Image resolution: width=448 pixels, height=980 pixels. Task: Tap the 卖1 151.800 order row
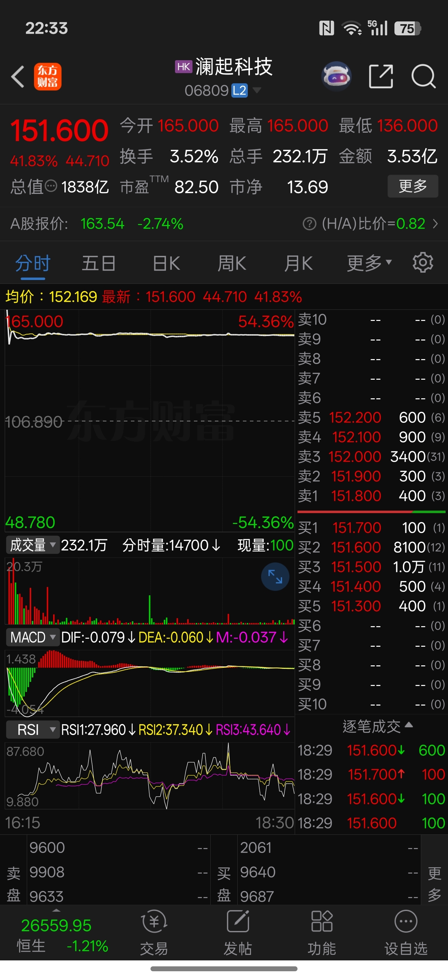pyautogui.click(x=371, y=496)
